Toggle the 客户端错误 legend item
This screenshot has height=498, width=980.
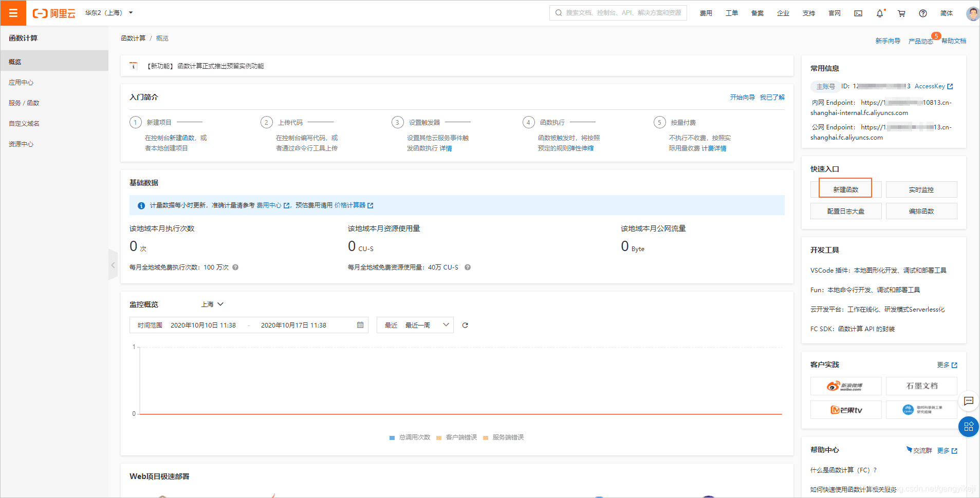tap(456, 437)
